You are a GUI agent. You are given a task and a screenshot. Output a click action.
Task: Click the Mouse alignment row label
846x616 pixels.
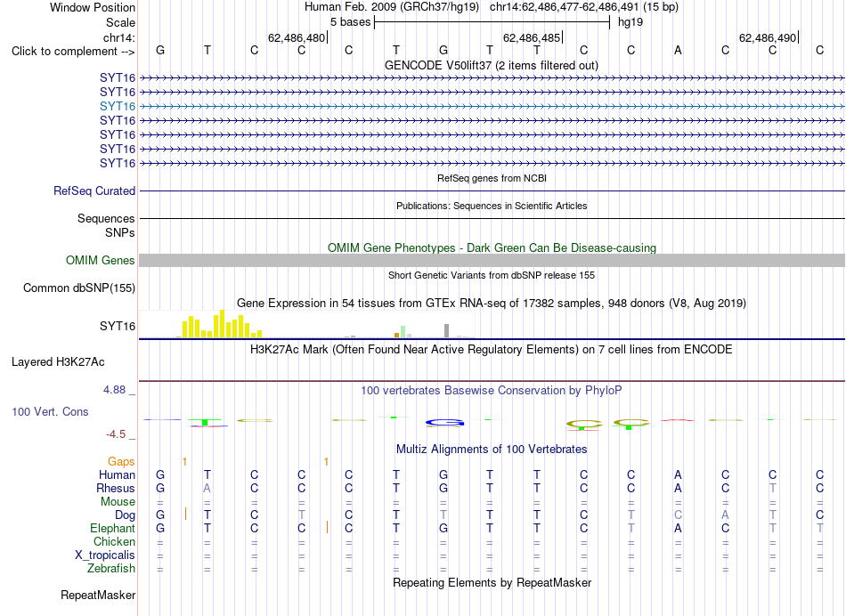pyautogui.click(x=118, y=502)
